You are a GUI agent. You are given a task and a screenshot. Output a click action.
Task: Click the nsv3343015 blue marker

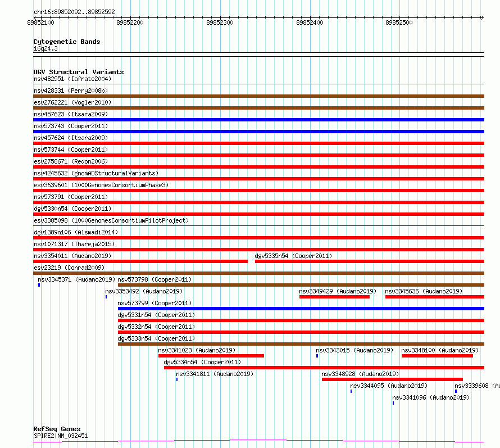(x=317, y=356)
